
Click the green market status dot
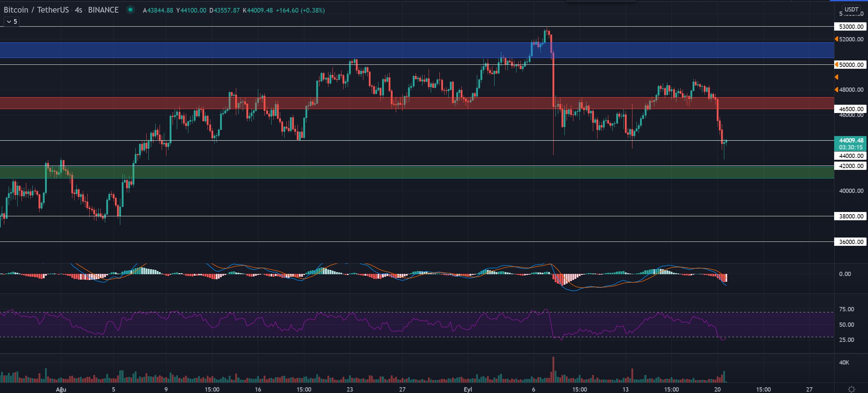(130, 10)
